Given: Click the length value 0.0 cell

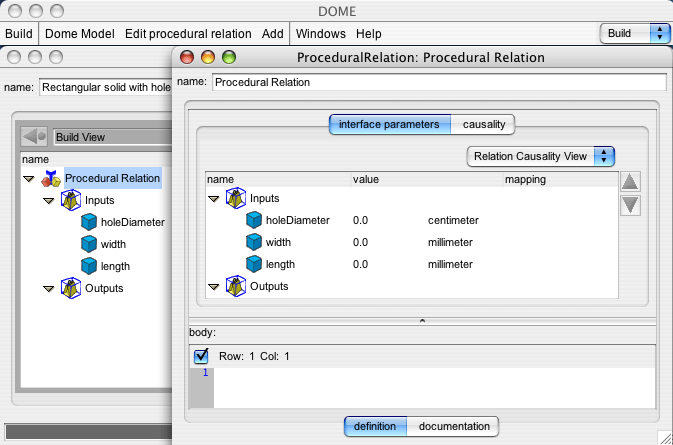Looking at the screenshot, I should pos(360,264).
